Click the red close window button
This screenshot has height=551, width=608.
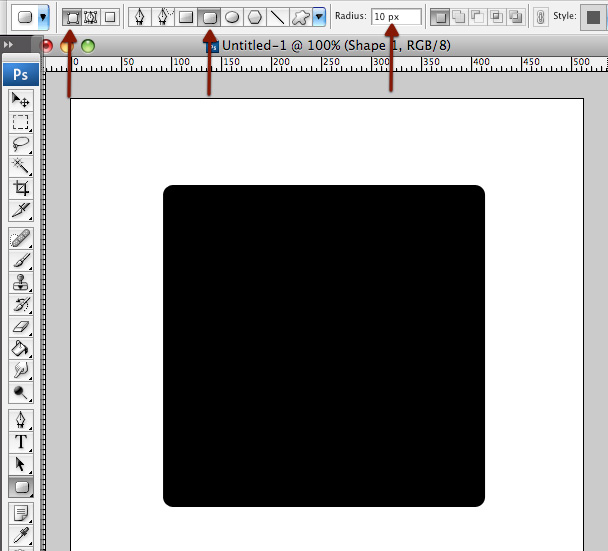47,46
